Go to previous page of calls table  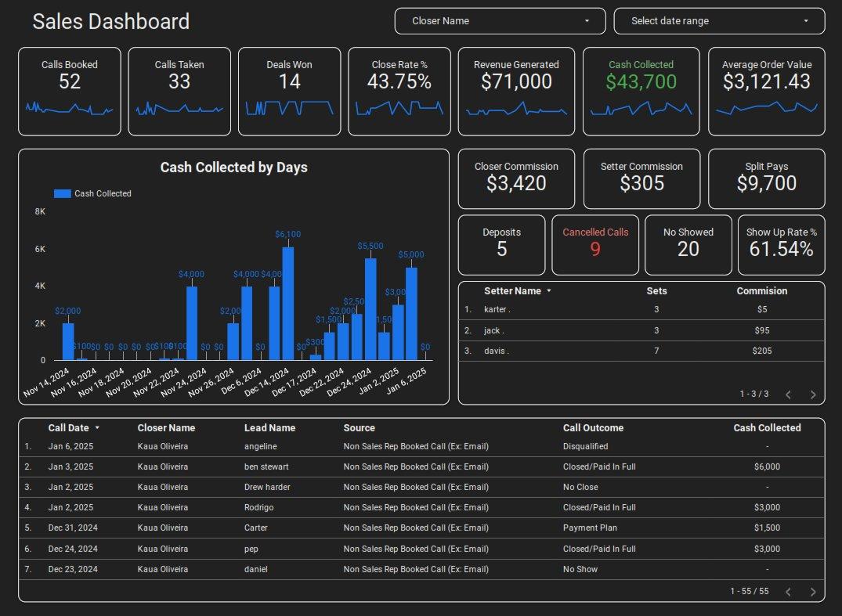pos(788,591)
